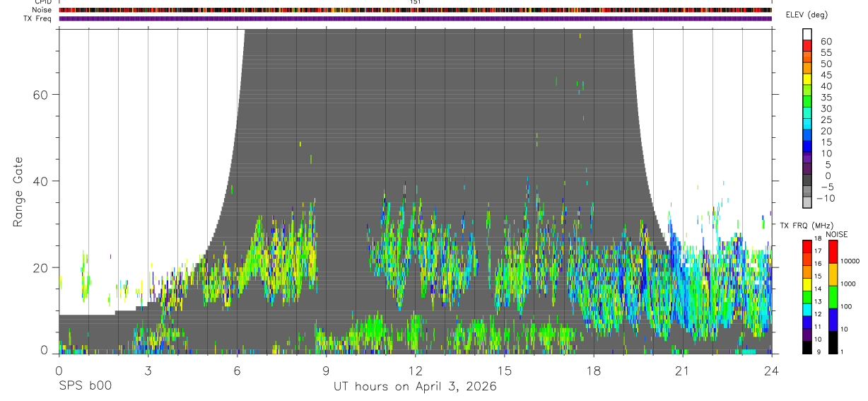
Task: Click the '17' label on TX FRQ legend
Action: click(x=816, y=251)
